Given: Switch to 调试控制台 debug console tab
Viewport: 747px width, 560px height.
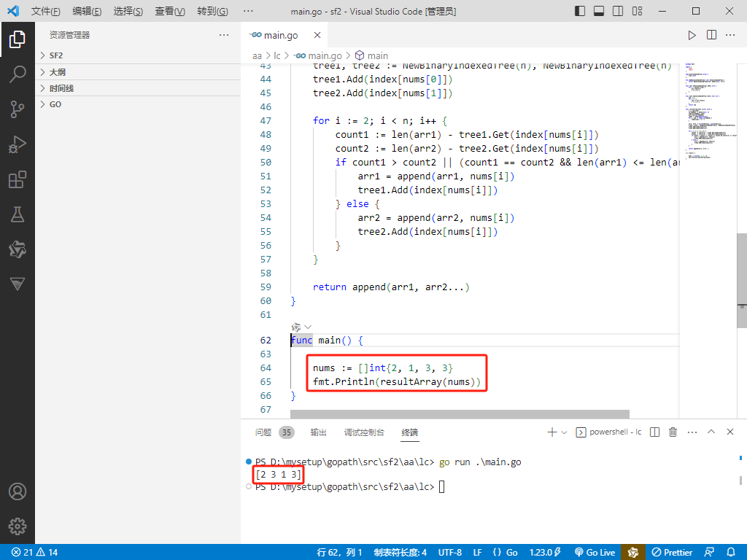Looking at the screenshot, I should pos(364,432).
